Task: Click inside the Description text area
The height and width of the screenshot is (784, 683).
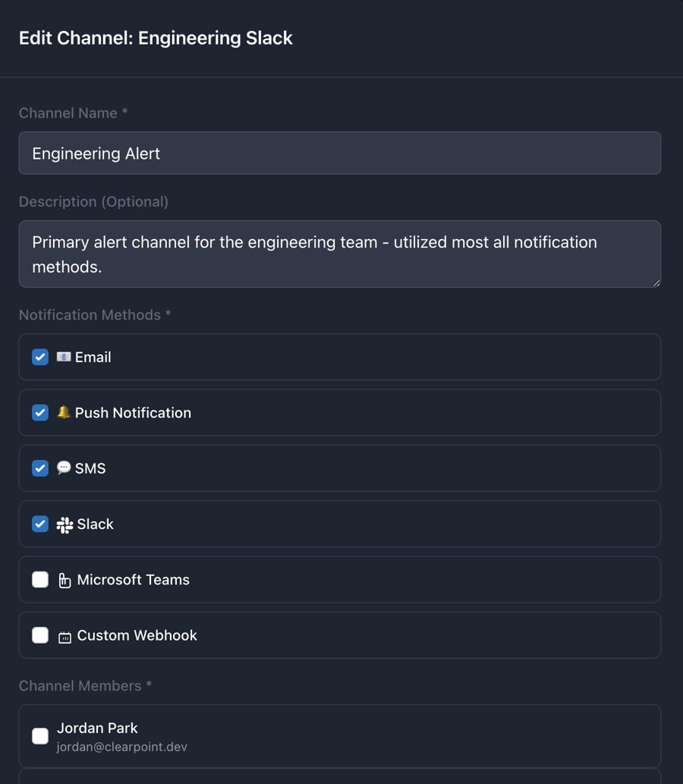Action: [x=340, y=253]
